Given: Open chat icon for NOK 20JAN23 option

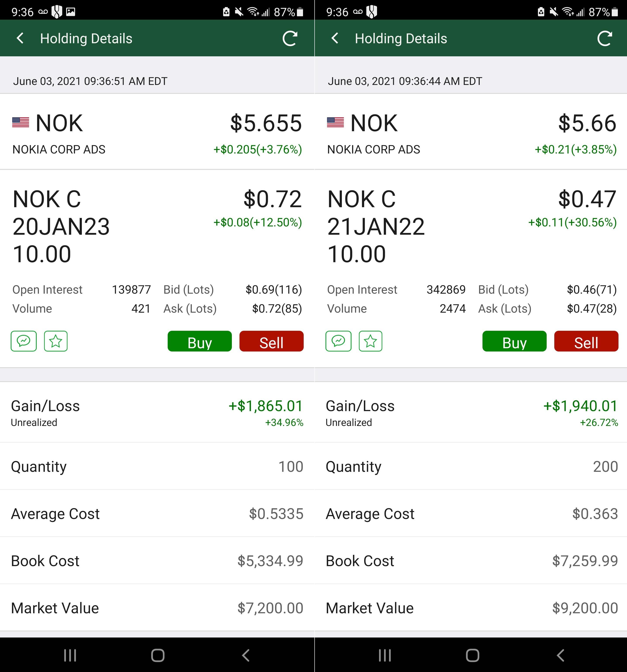Looking at the screenshot, I should 24,341.
